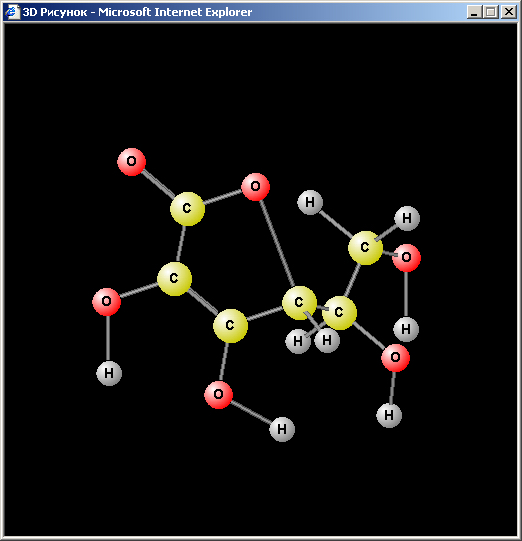Click the lowest red oxygen atom
The image size is (522, 541).
click(218, 395)
